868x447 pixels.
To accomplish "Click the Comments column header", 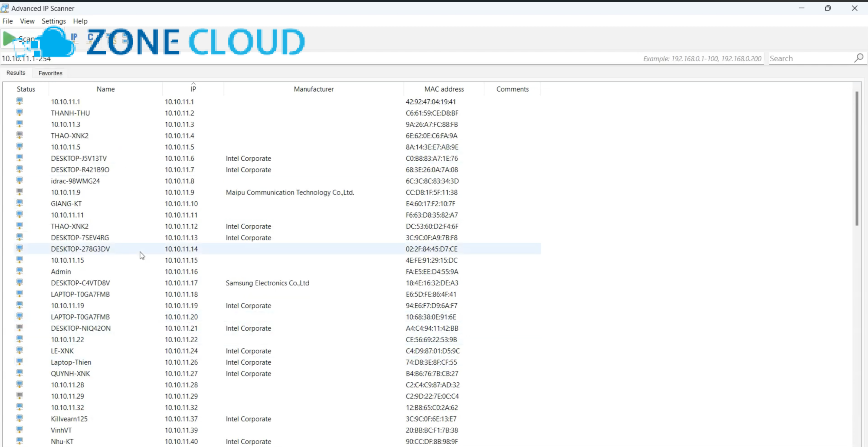I will tap(512, 89).
